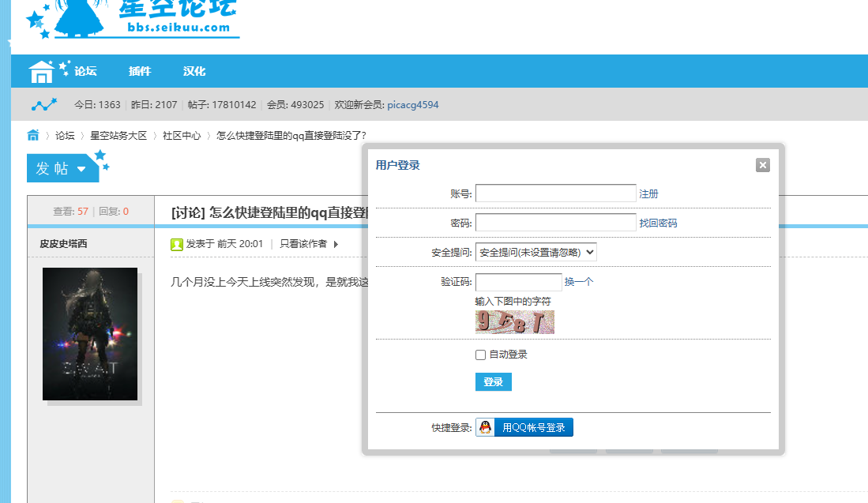Image resolution: width=868 pixels, height=503 pixels.
Task: Close the user login dialog
Action: [x=762, y=165]
